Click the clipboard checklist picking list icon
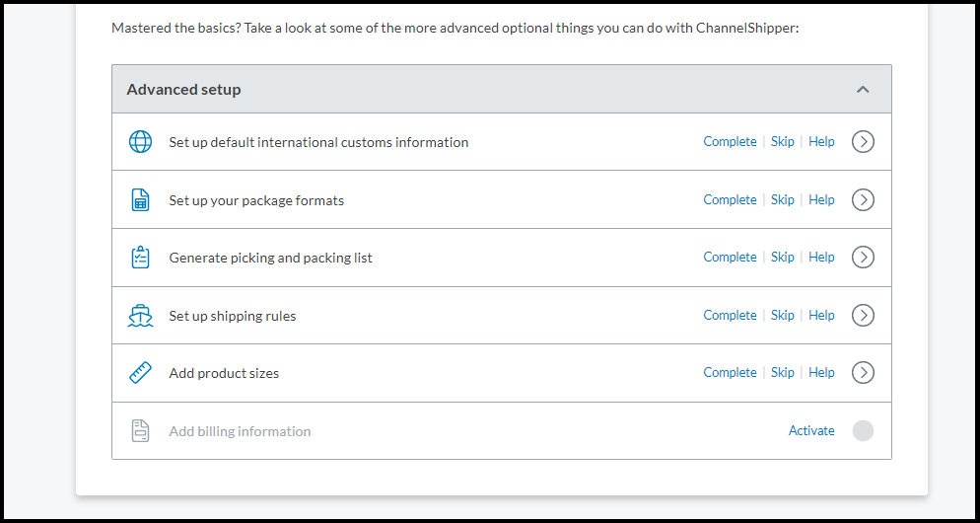The height and width of the screenshot is (523, 980). (141, 258)
